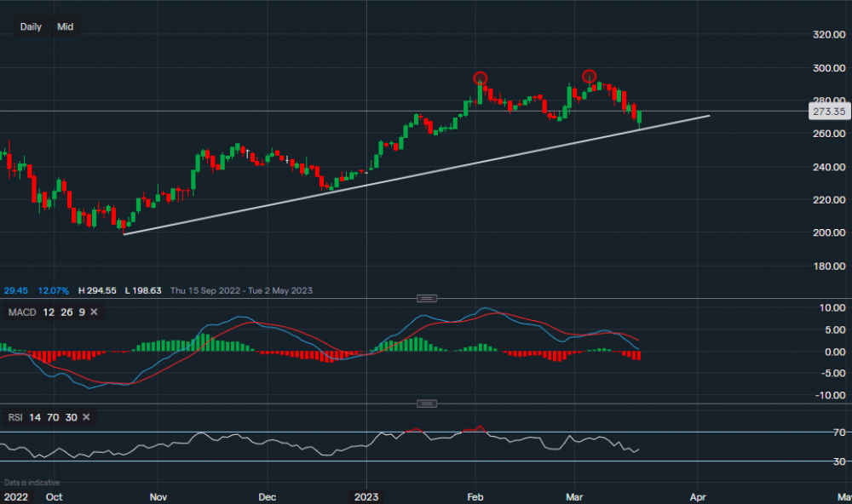Click the 12.07% change value
Viewport: 852px width, 504px height.
coord(52,290)
